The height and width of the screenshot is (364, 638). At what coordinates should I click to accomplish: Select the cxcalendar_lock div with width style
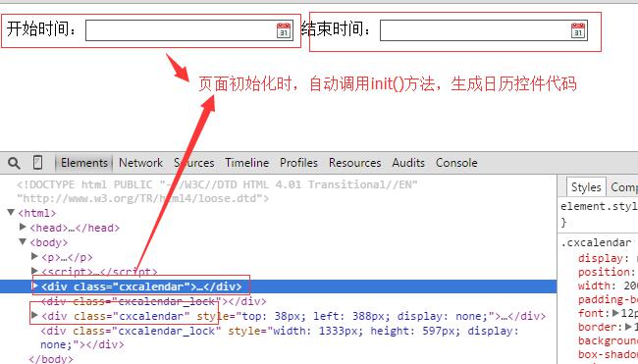click(x=280, y=338)
